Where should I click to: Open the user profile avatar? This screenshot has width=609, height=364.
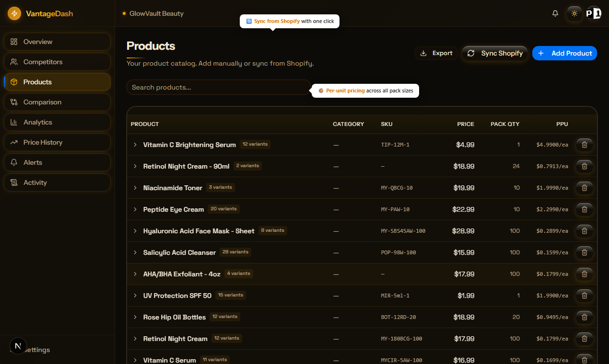pos(594,13)
